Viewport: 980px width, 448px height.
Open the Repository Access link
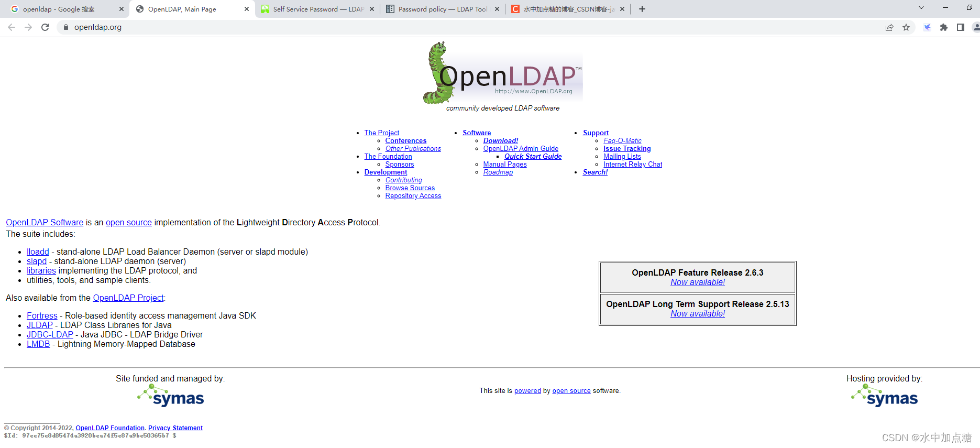tap(413, 196)
